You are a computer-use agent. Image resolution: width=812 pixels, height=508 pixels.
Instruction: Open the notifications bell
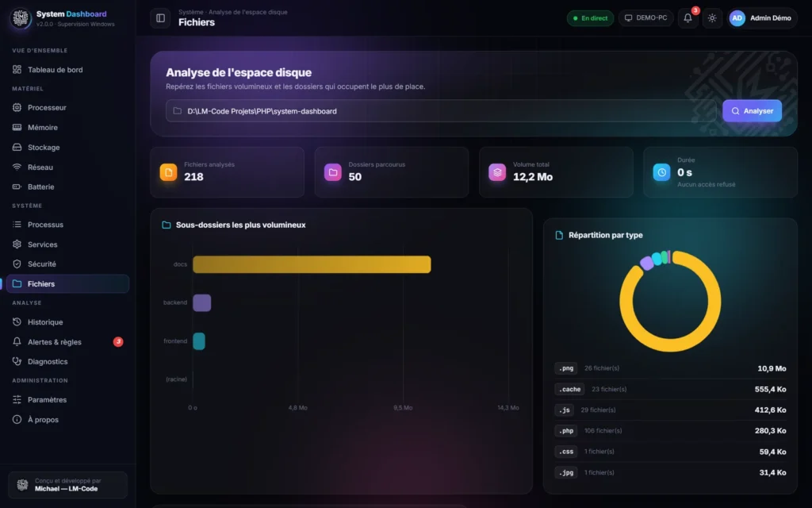(688, 18)
